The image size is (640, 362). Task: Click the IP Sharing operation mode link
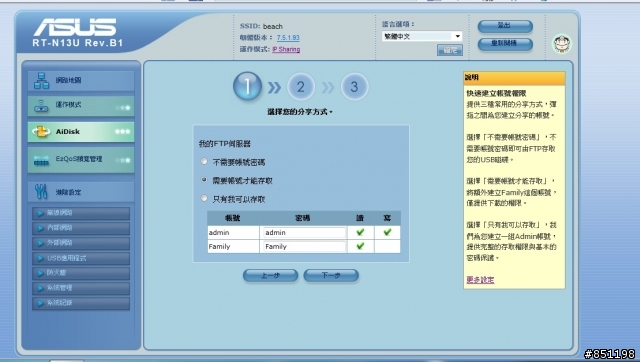[286, 49]
